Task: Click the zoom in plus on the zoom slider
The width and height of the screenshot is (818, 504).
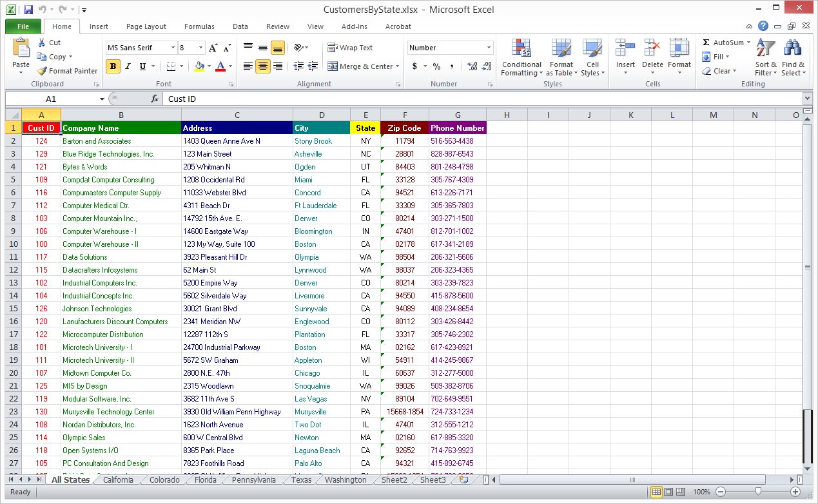Action: click(795, 492)
